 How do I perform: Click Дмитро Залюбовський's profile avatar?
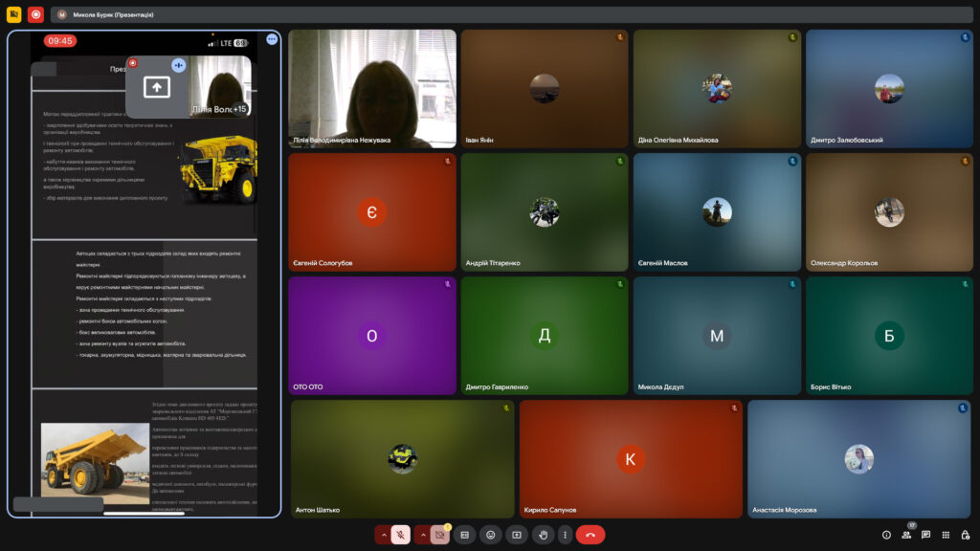pos(889,89)
